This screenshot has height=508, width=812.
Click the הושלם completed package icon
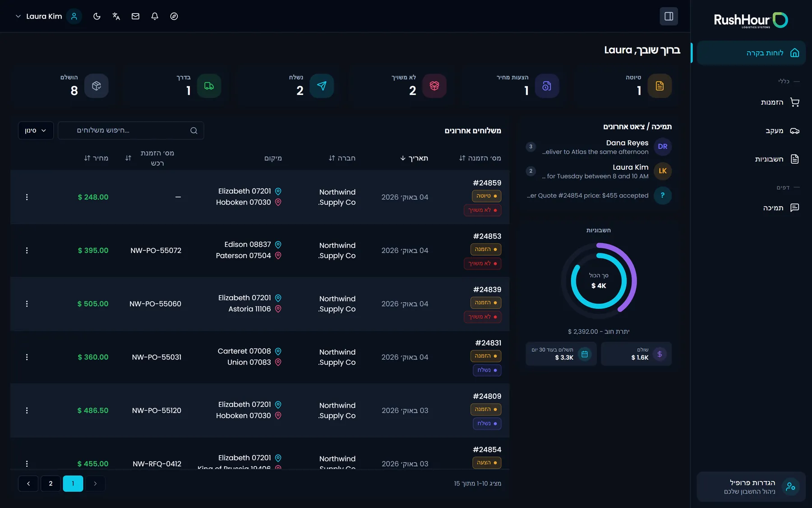[x=96, y=86]
